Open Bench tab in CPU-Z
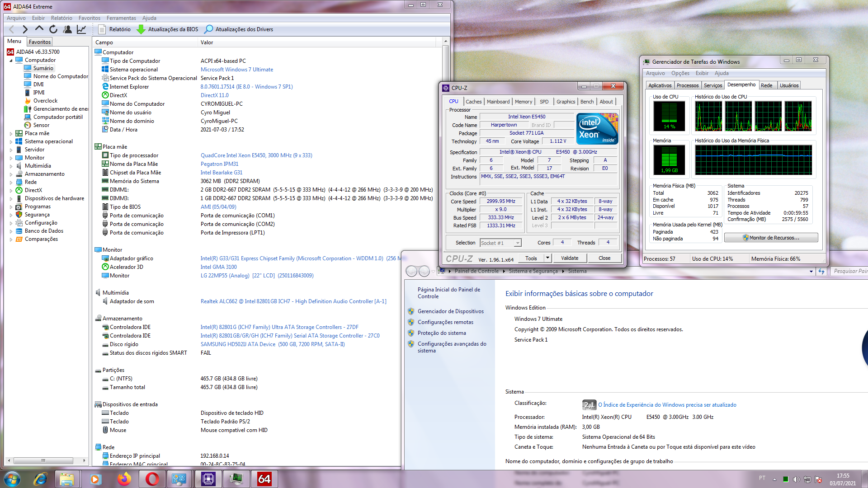This screenshot has width=868, height=488. 587,102
